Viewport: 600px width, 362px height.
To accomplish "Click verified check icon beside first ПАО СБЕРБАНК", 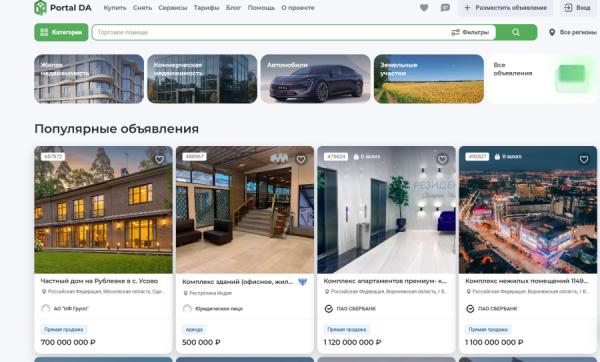I will (329, 308).
